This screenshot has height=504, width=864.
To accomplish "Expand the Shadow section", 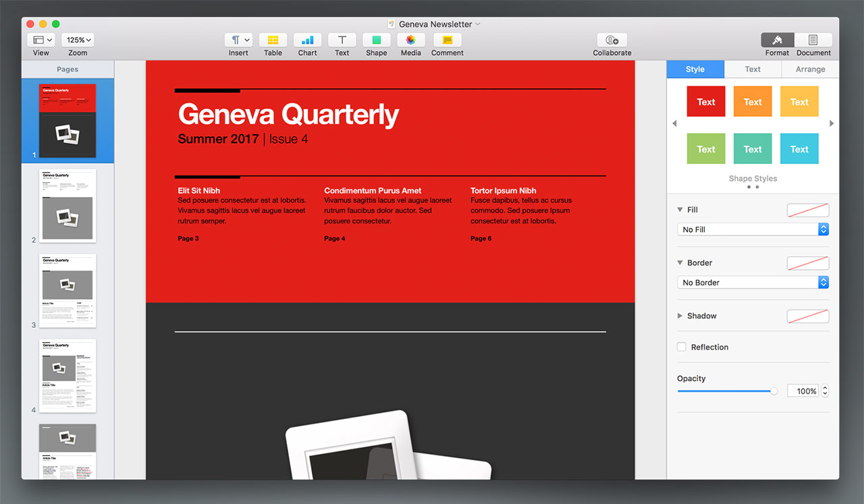I will (x=680, y=316).
